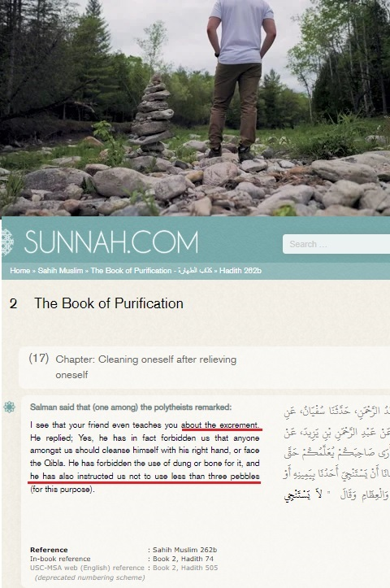The width and height of the screenshot is (390, 588).
Task: Click the Sunnah.com ornamental logo icon
Action: point(7,242)
